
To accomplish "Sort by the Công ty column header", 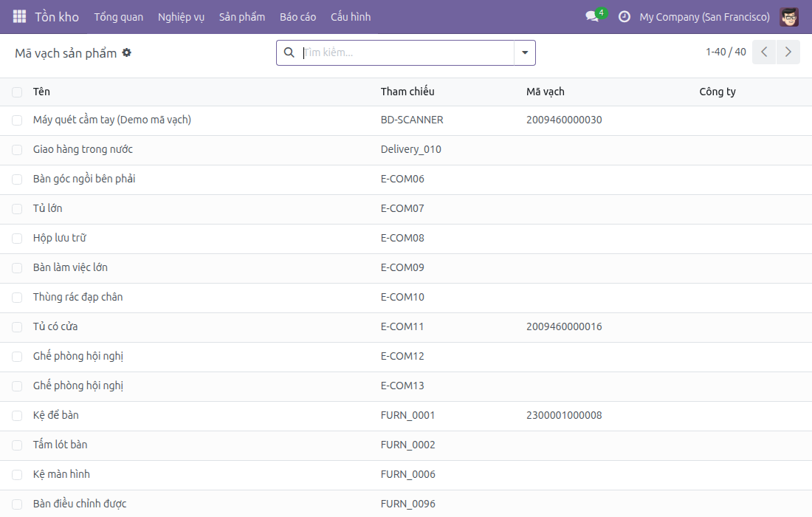I will (x=718, y=92).
